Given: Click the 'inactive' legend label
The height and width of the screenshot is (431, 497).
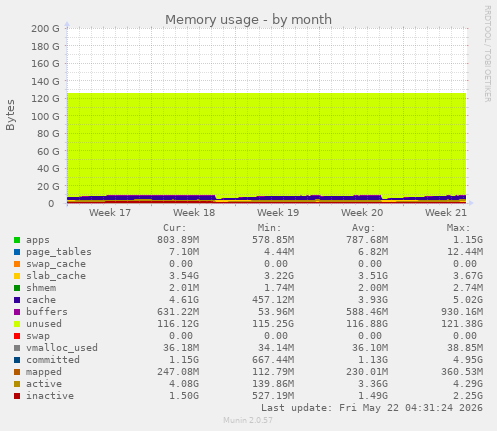Looking at the screenshot, I should 50,396.
